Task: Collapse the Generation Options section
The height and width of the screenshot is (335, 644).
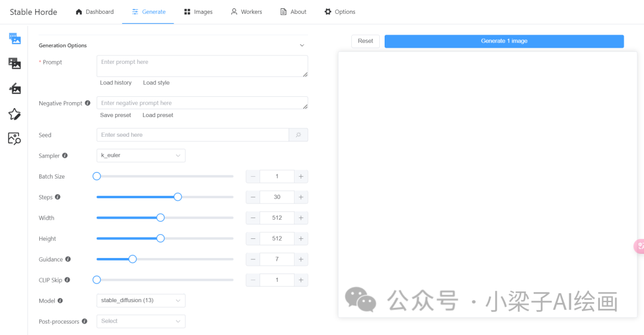Action: [302, 45]
